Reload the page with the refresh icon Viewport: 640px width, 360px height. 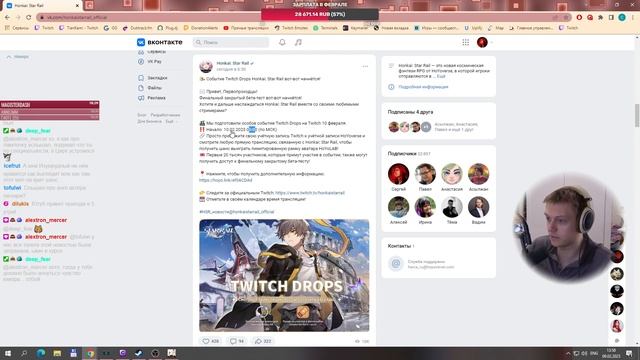tap(28, 18)
